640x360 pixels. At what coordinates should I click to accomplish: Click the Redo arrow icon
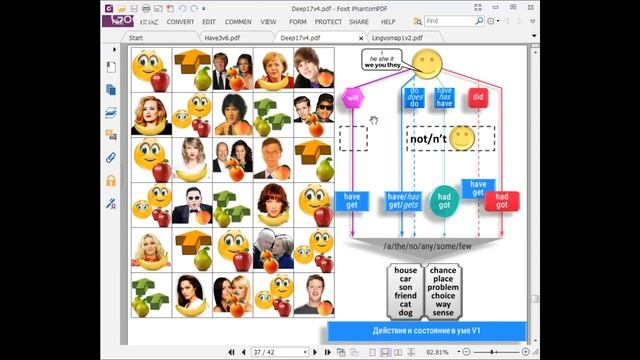(x=194, y=8)
